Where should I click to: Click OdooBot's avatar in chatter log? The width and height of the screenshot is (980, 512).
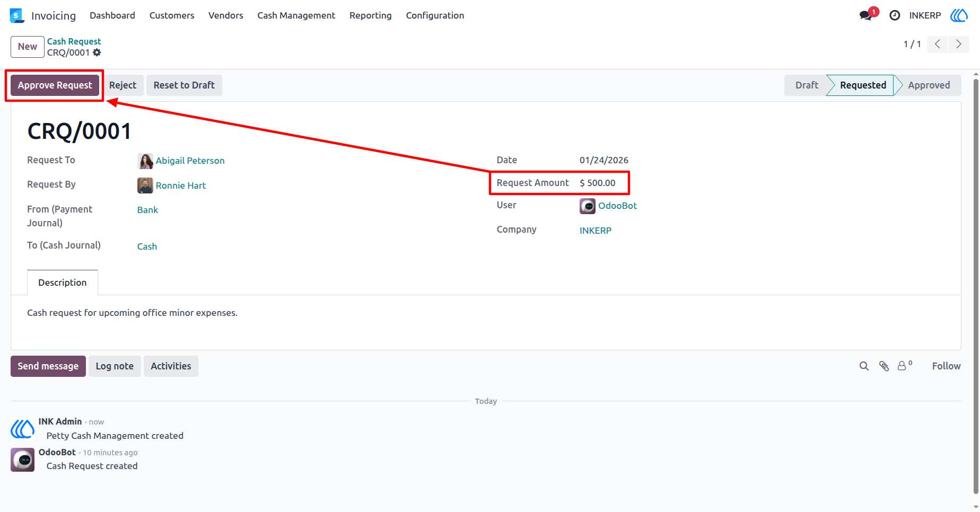tap(22, 460)
